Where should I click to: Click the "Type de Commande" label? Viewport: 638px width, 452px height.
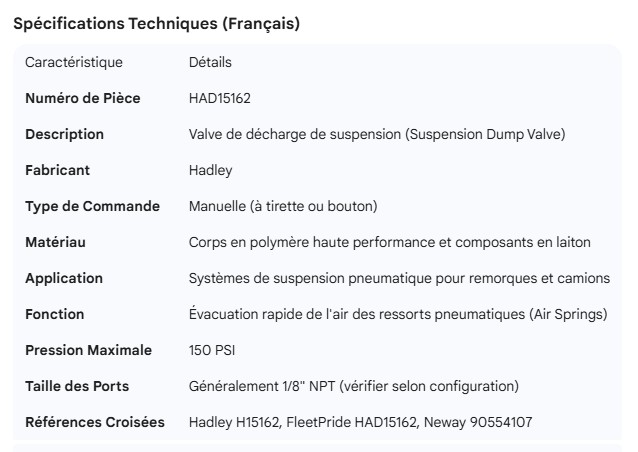(x=92, y=206)
